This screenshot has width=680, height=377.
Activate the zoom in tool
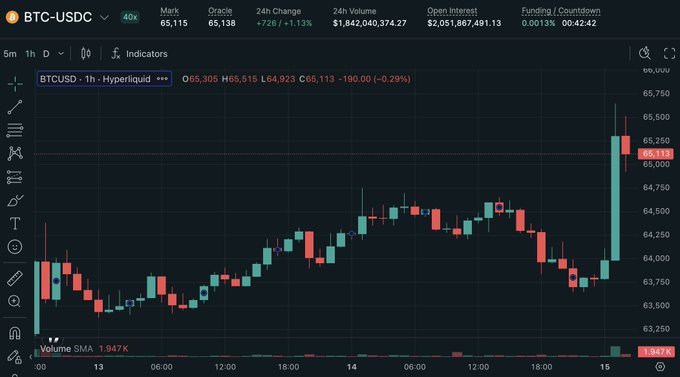(x=14, y=301)
